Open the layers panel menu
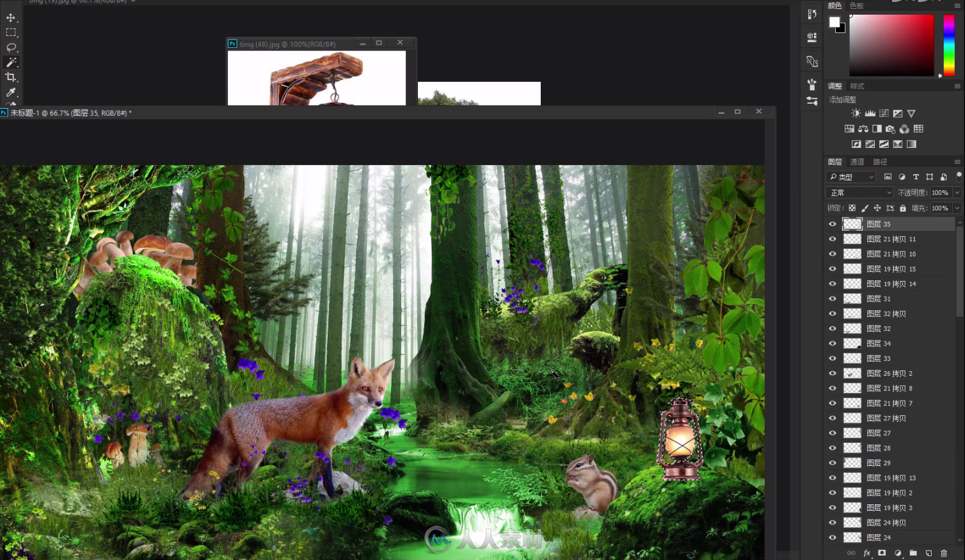 coord(957,162)
